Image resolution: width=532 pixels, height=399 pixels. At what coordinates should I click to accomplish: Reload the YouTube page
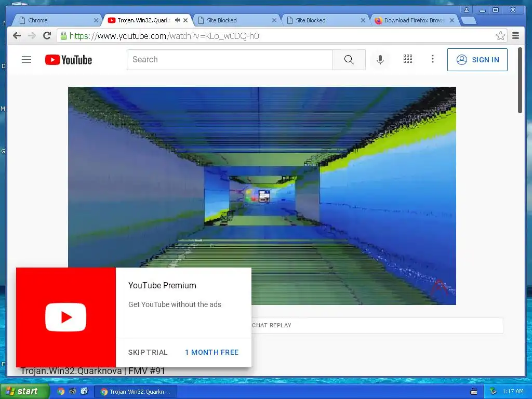point(47,36)
